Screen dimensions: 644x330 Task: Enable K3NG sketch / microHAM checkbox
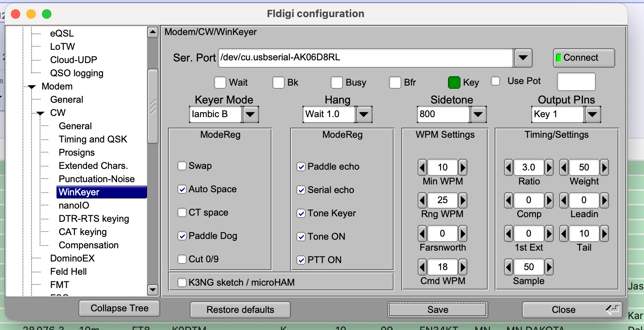[182, 283]
